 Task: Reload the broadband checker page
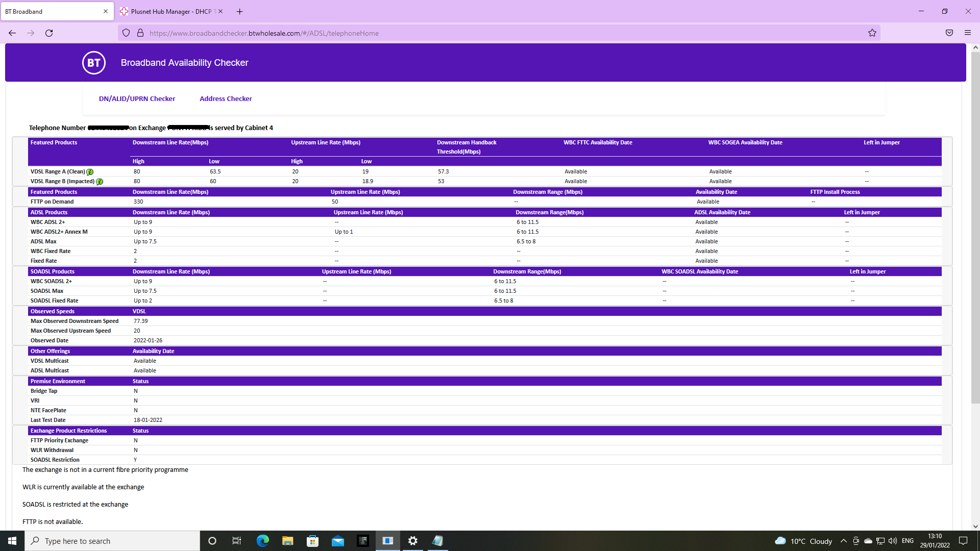pos(49,33)
